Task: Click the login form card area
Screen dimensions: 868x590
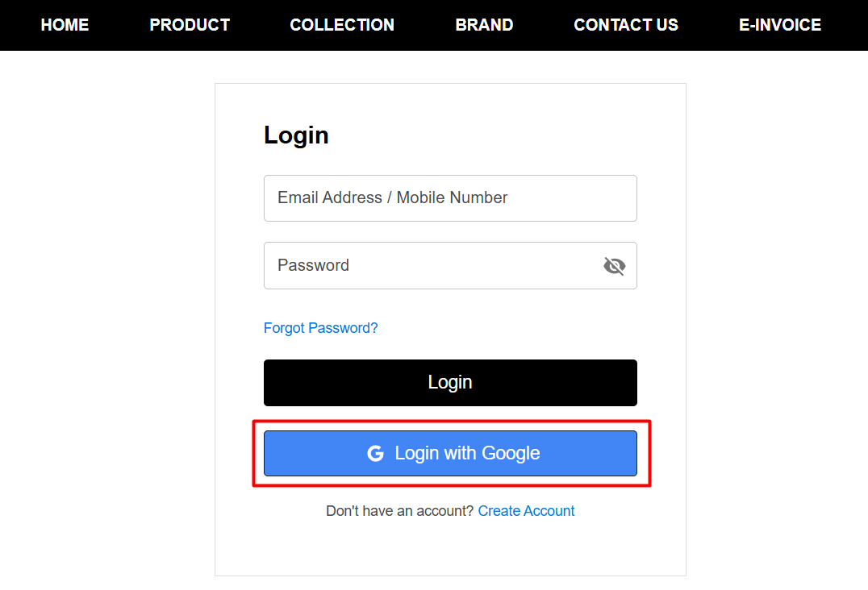Action: coord(450,548)
